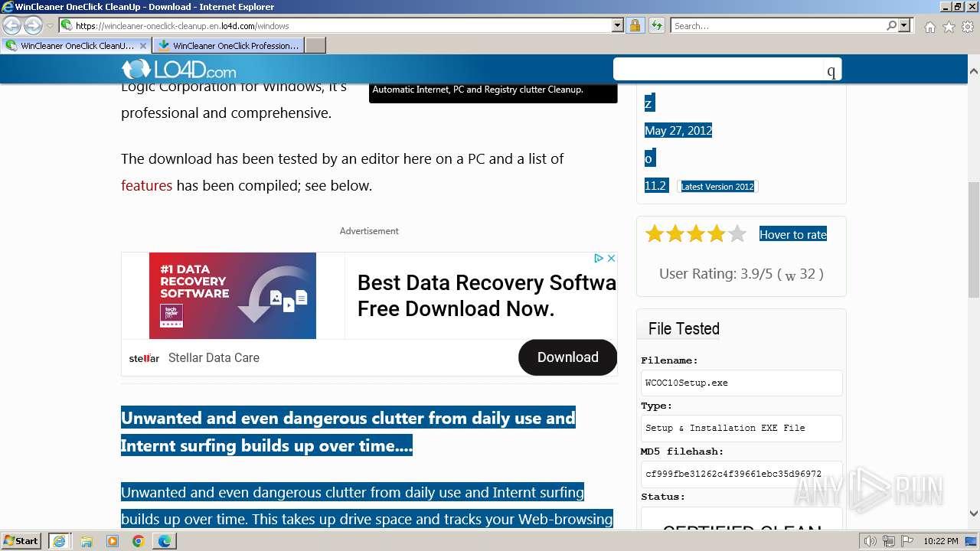Click the Action Center flag icon
The image size is (980, 551).
point(906,541)
